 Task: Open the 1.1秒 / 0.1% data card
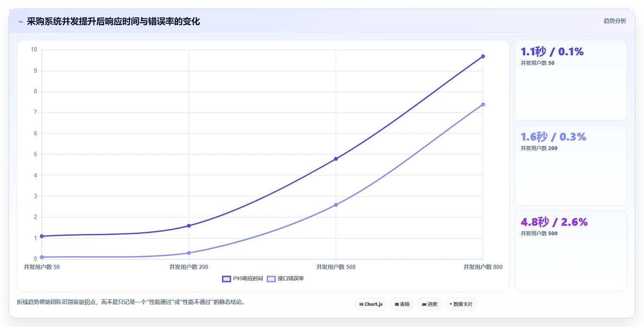coord(570,80)
